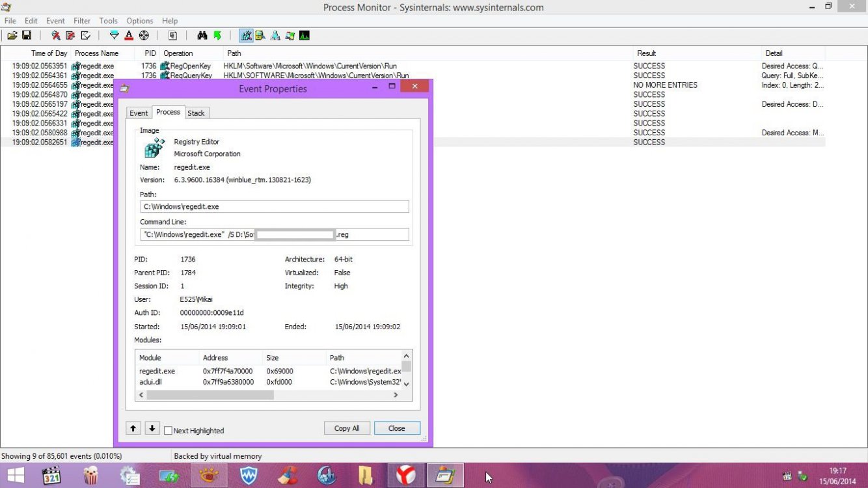Click the Clear display toolbar icon
The width and height of the screenshot is (868, 488).
coord(85,36)
